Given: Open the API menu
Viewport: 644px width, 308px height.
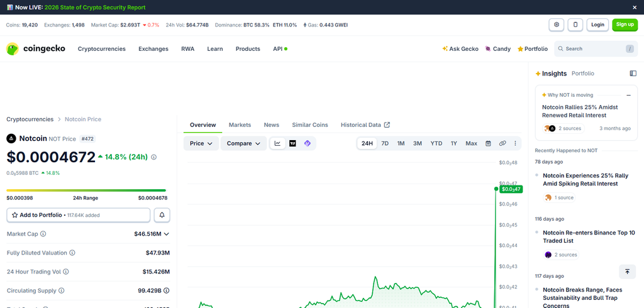Looking at the screenshot, I should point(280,49).
